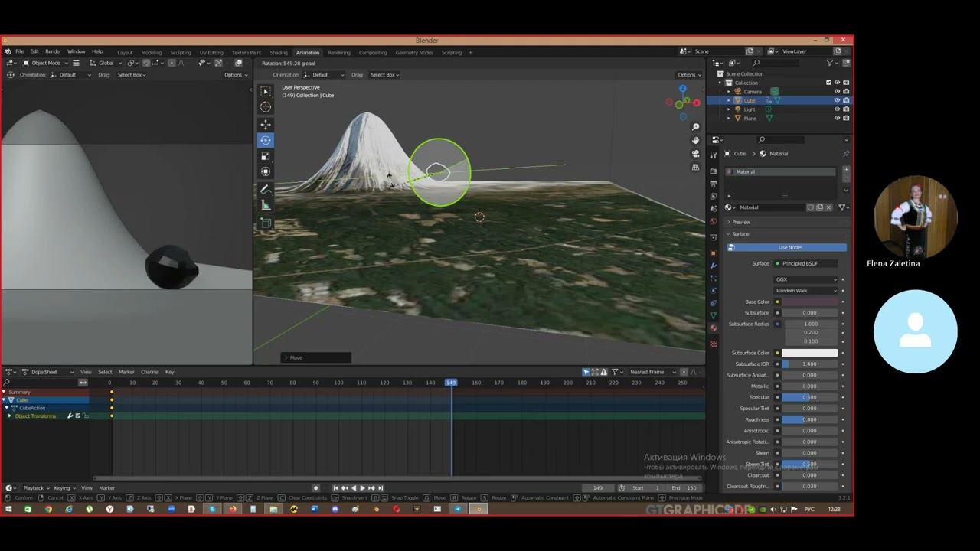
Task: Toggle viewport visibility of Plane object
Action: click(837, 119)
